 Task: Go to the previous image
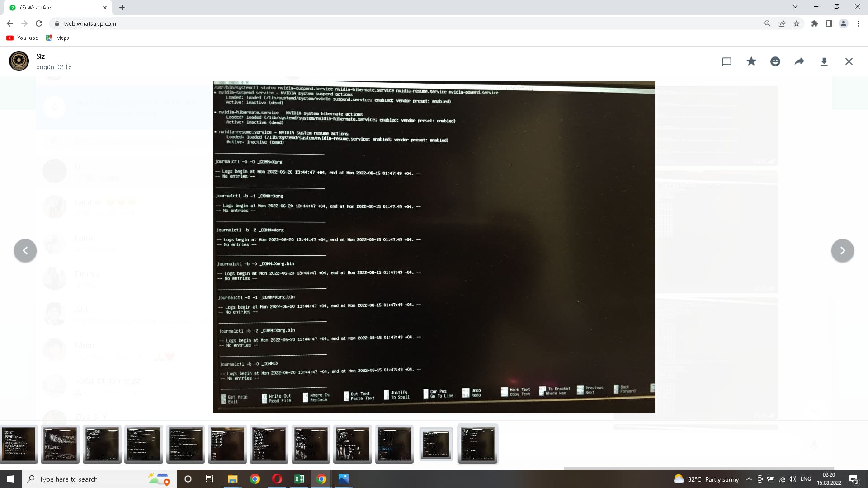pos(25,250)
